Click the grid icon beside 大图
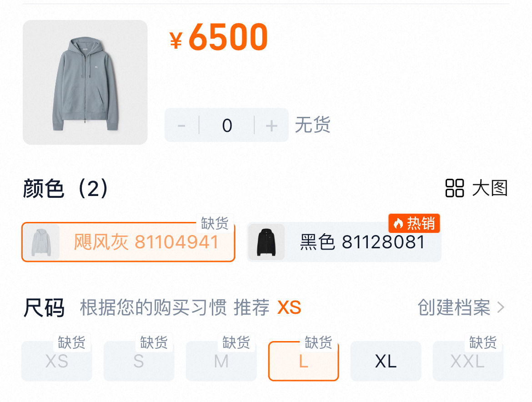This screenshot has width=532, height=402. pos(454,188)
